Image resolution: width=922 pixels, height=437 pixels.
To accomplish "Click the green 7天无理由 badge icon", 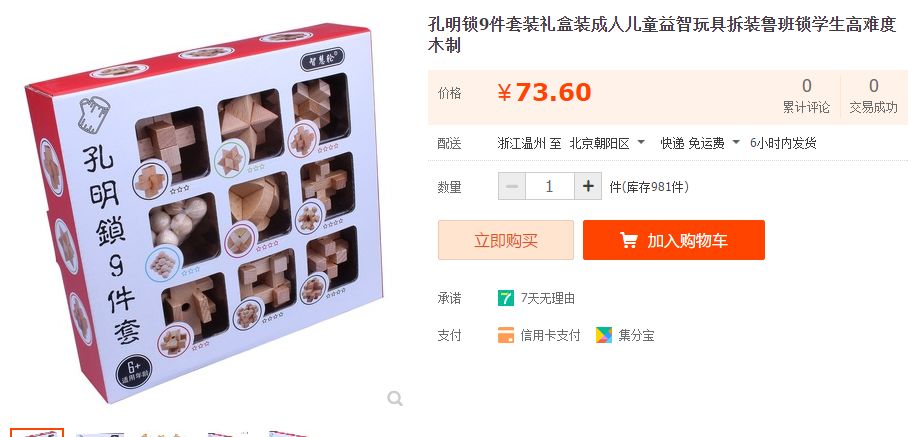I will (506, 298).
